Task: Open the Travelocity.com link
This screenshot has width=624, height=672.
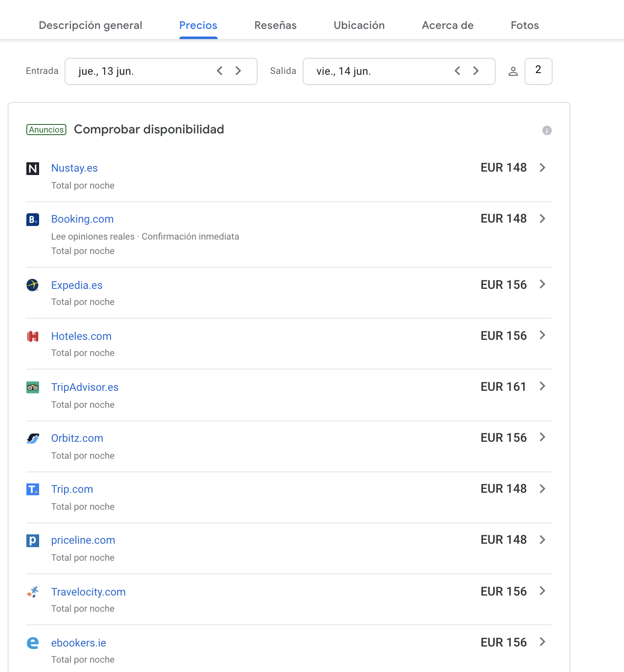Action: pos(88,592)
